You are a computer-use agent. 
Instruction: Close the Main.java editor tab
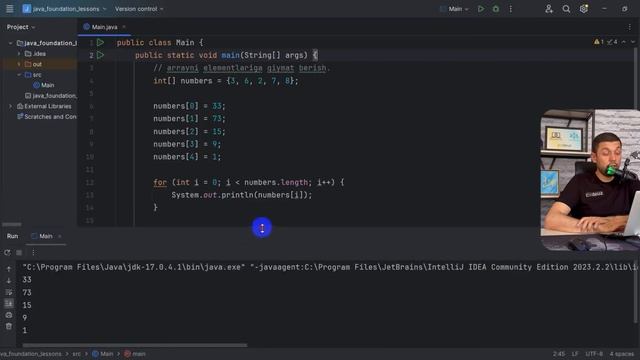coord(124,27)
